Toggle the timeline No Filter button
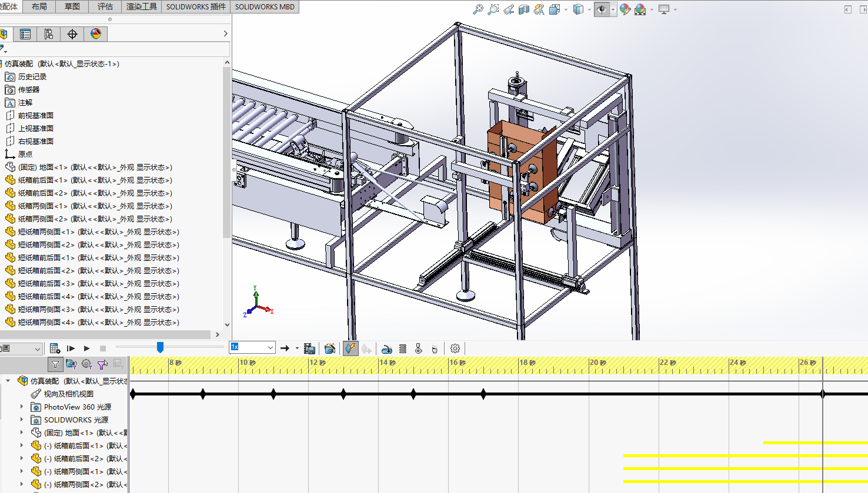Screen dimensions: 868x493 point(55,364)
